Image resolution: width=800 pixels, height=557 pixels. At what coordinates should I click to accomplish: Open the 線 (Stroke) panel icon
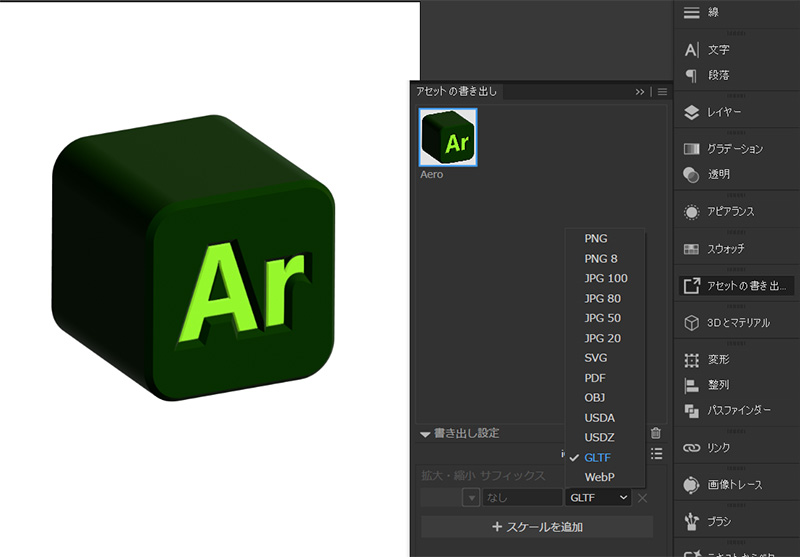[691, 12]
